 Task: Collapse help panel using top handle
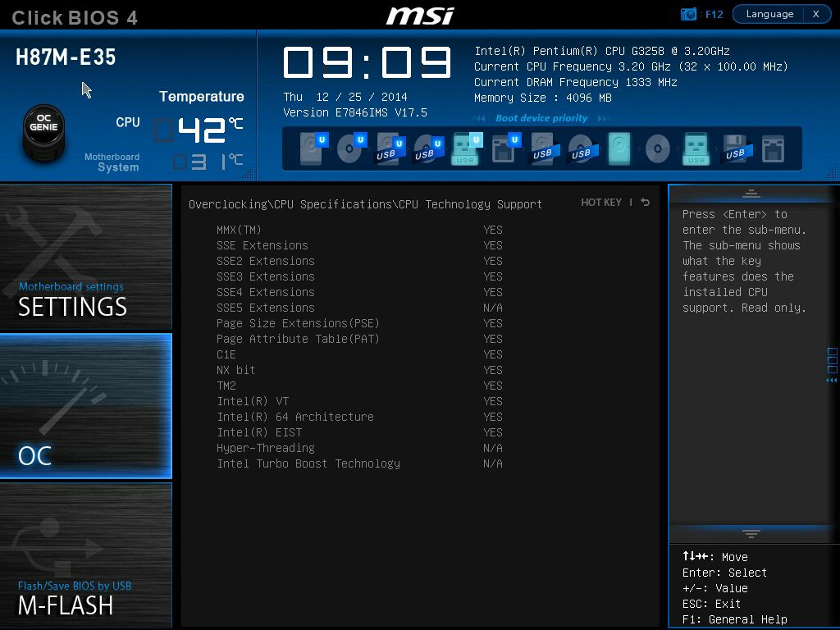tap(751, 194)
